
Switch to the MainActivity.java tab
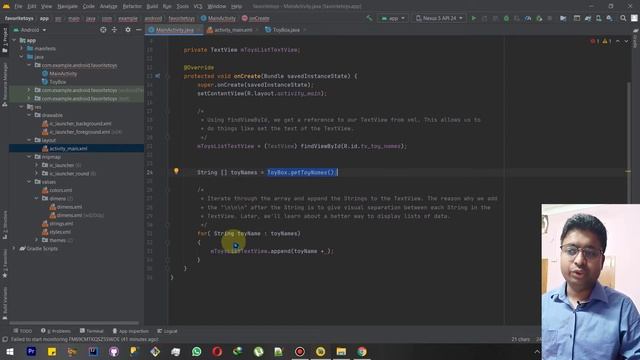(174, 30)
